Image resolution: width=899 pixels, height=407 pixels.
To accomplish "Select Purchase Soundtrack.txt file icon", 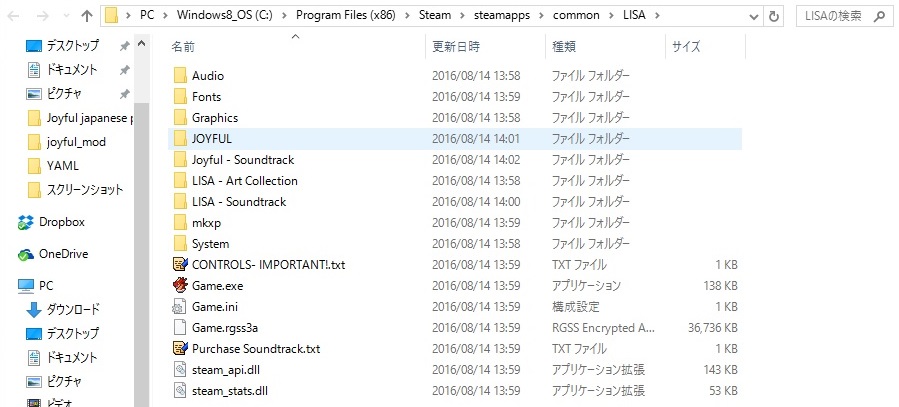I will [x=180, y=348].
